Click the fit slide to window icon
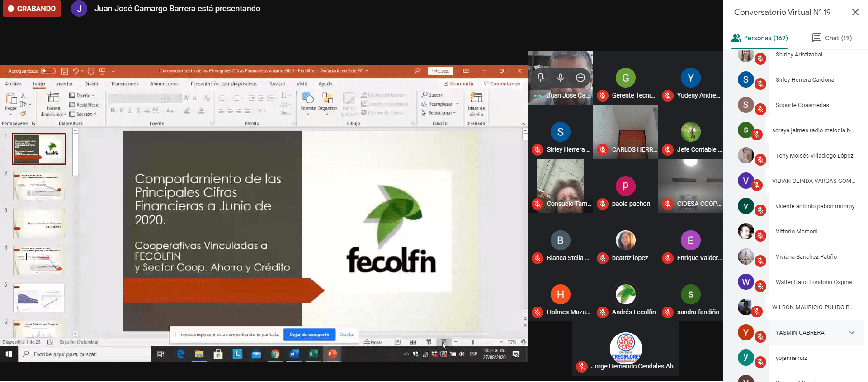The height and width of the screenshot is (382, 868). (524, 342)
